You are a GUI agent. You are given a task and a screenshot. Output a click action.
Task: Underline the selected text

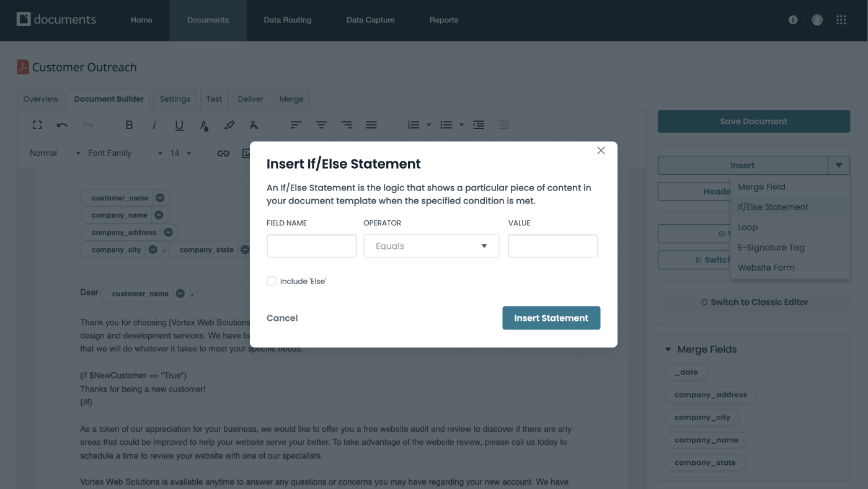click(x=179, y=124)
